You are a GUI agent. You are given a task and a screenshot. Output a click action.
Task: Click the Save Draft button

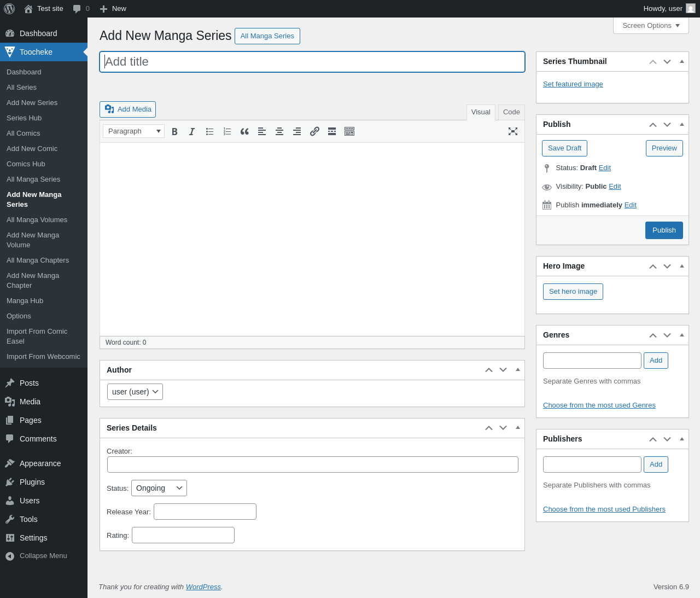[564, 148]
